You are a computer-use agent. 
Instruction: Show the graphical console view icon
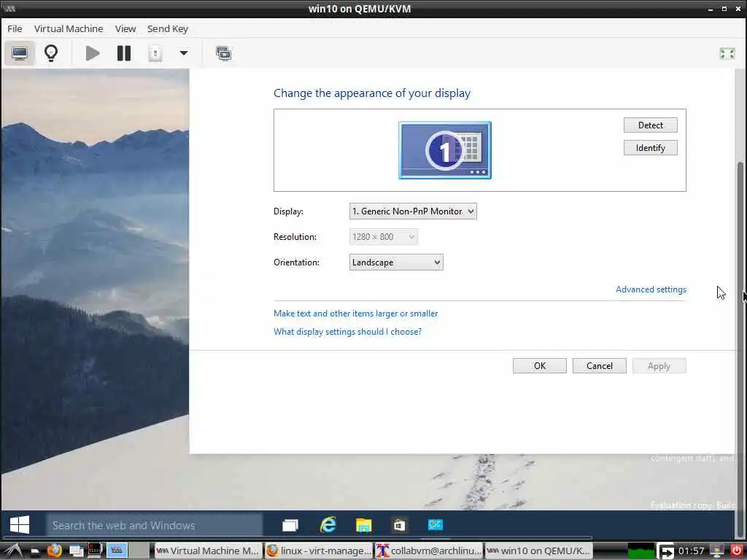pyautogui.click(x=20, y=53)
